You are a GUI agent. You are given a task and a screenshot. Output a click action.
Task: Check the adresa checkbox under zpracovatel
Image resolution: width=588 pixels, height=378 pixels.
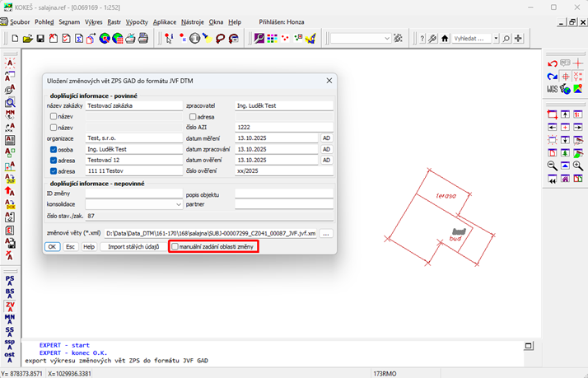193,117
